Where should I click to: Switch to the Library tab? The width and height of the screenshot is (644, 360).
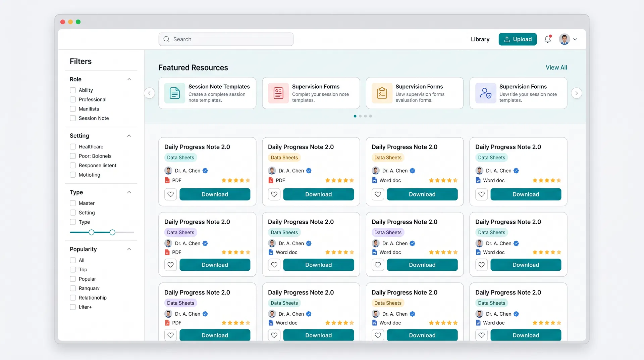click(480, 39)
